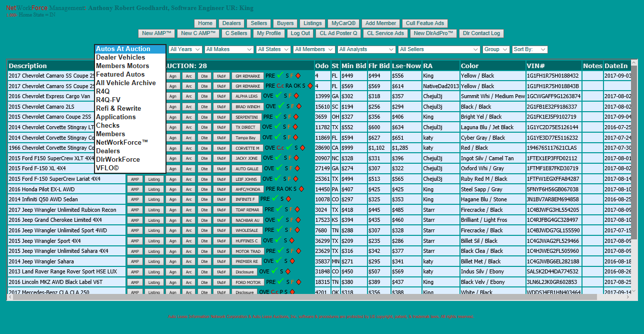Open the Group dropdown
644x334 pixels.
tap(496, 50)
